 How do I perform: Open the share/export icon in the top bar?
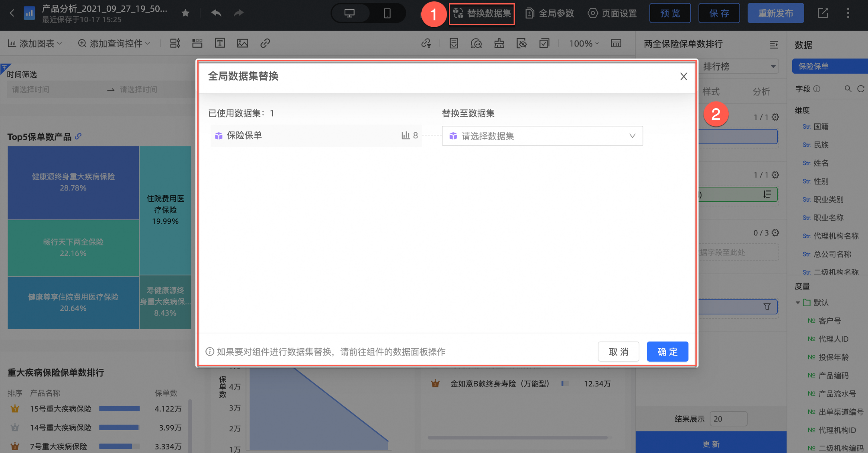point(823,13)
